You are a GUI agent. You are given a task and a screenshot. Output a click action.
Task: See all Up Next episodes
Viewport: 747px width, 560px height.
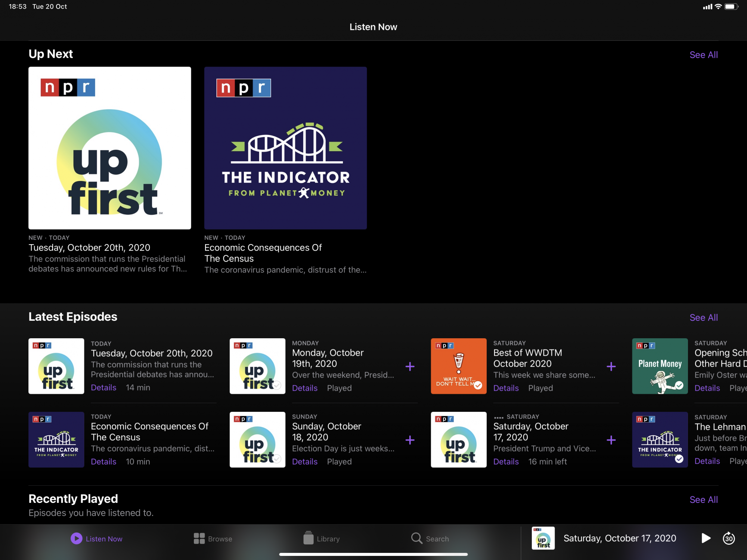tap(704, 55)
